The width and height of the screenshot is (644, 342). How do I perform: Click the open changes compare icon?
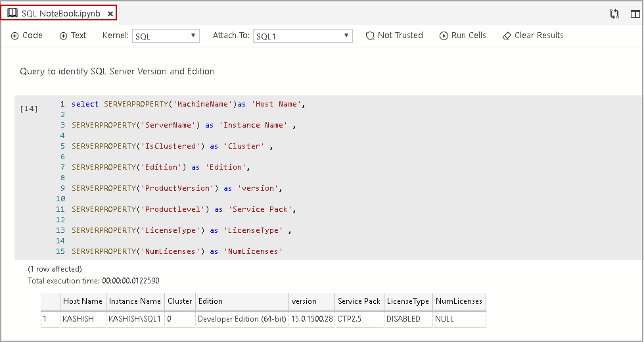[x=614, y=13]
